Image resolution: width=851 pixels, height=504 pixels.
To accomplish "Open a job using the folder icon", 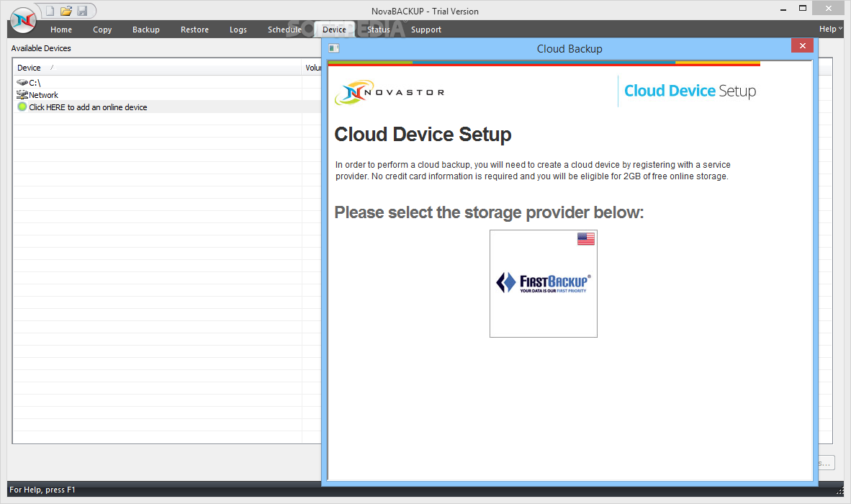I will tap(66, 11).
